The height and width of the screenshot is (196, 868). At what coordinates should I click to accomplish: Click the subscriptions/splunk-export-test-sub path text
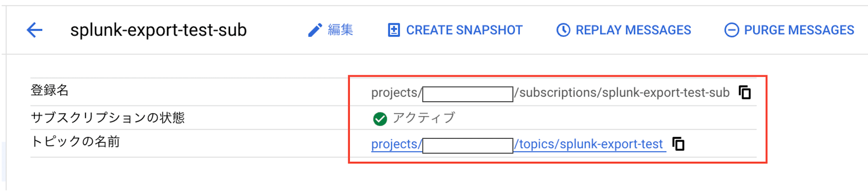pos(622,93)
